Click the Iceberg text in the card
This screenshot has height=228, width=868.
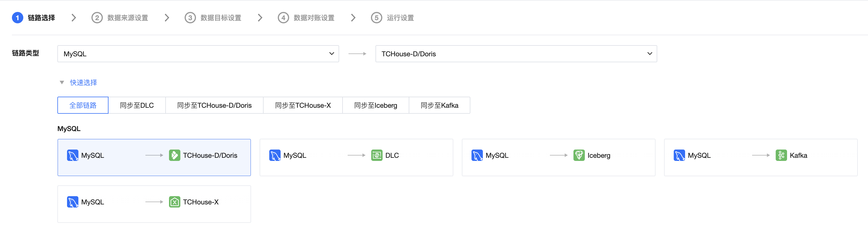click(599, 156)
